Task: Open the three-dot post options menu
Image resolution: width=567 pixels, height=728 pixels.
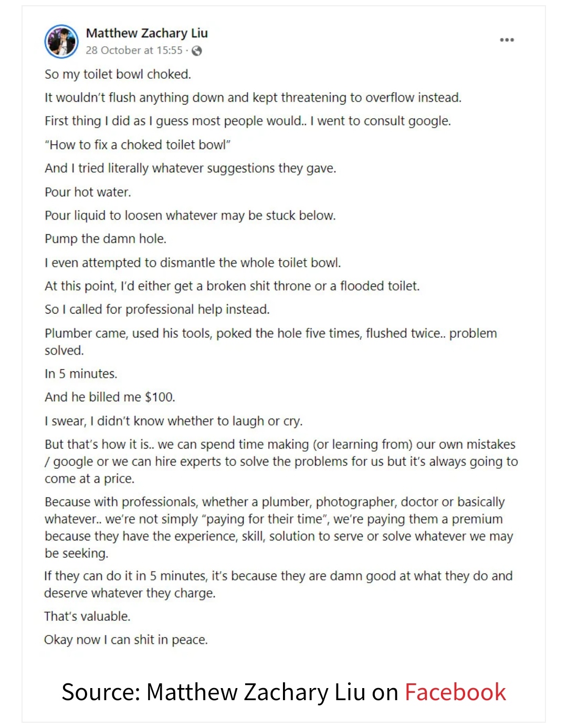Action: tap(507, 40)
